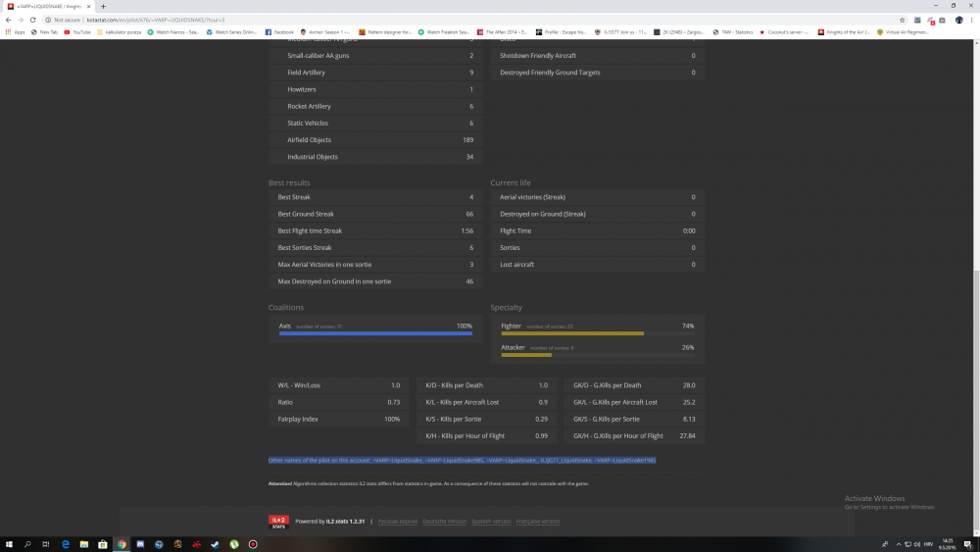Switch to Deutsche Version language link

point(444,522)
